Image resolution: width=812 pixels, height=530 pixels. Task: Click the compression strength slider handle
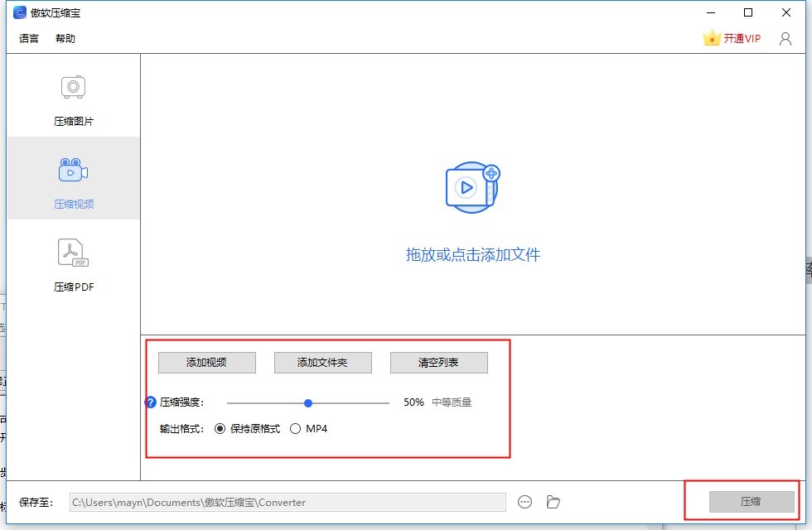point(308,402)
